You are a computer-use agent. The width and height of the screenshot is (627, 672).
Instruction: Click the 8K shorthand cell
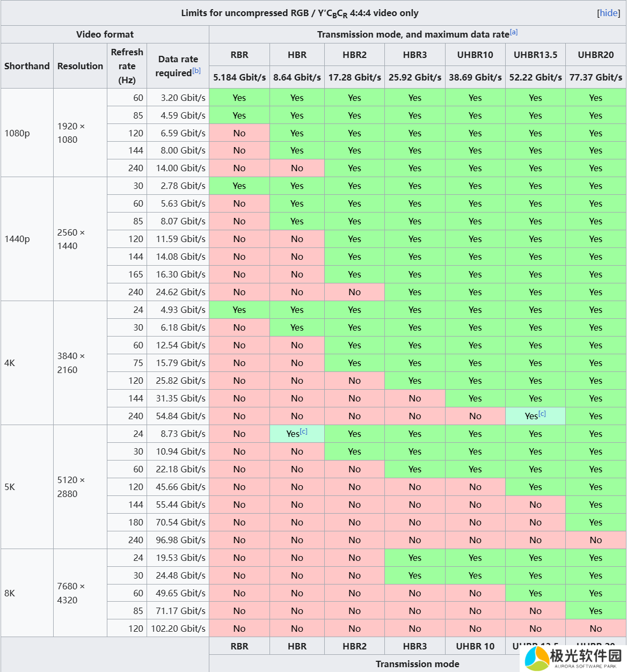[x=10, y=593]
